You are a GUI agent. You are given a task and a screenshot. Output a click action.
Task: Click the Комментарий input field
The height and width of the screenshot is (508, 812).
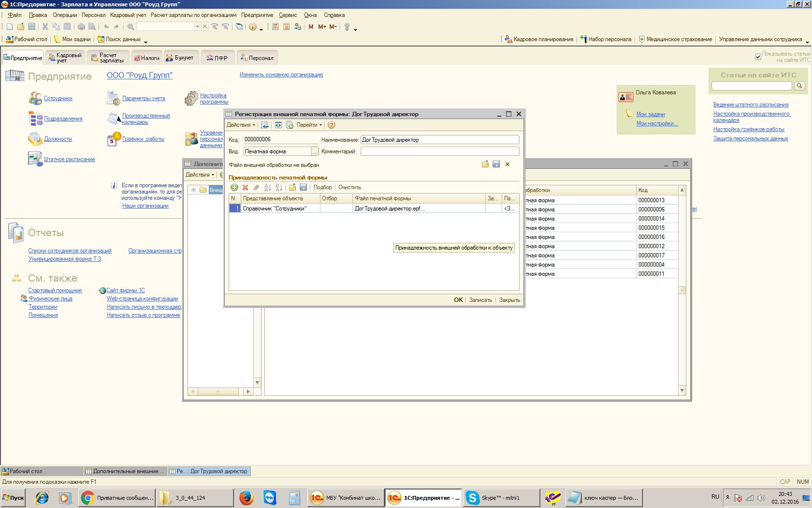coord(439,151)
